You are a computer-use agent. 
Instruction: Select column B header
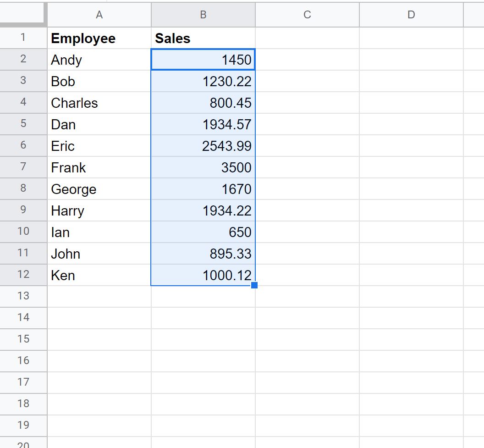[x=203, y=14]
